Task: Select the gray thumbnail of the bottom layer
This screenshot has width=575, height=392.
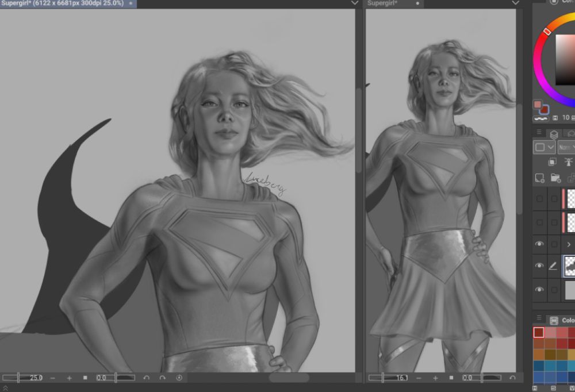Action: pyautogui.click(x=570, y=290)
